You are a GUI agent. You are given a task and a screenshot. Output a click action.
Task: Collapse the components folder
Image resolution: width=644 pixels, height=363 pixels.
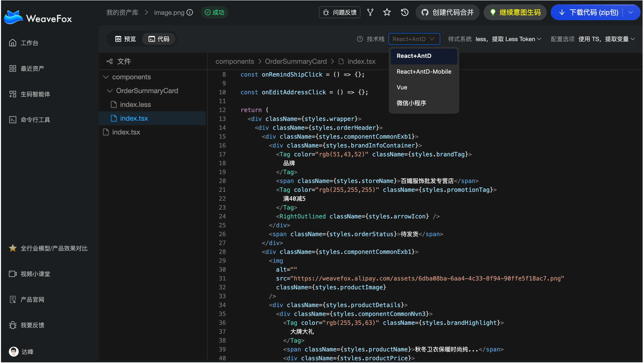[x=106, y=77]
